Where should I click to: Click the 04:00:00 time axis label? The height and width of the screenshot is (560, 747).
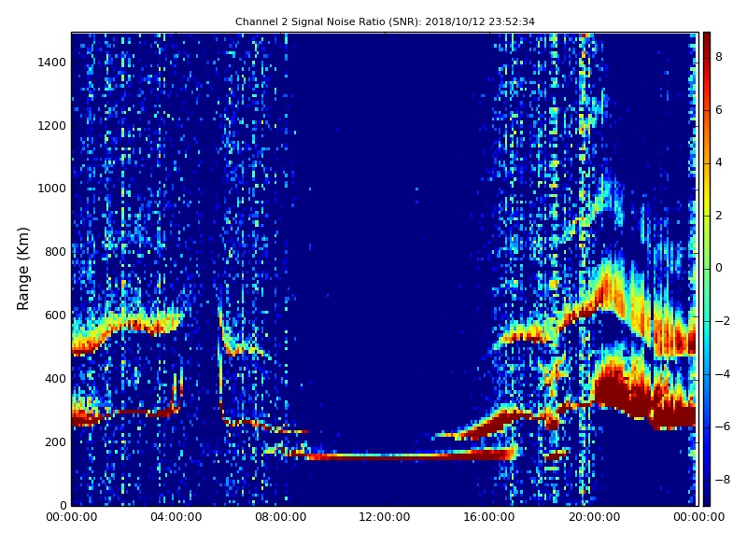click(176, 517)
